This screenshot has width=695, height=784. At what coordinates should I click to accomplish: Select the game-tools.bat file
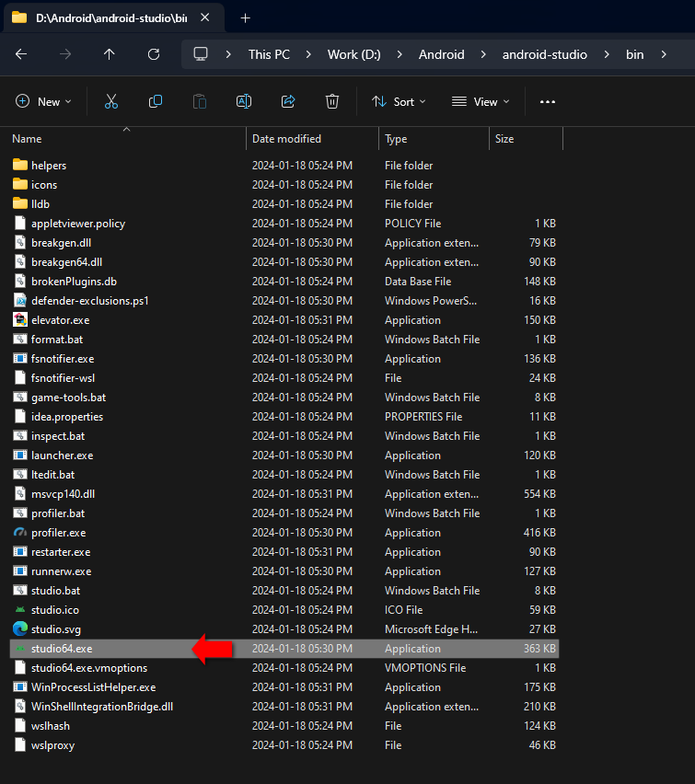coord(68,397)
